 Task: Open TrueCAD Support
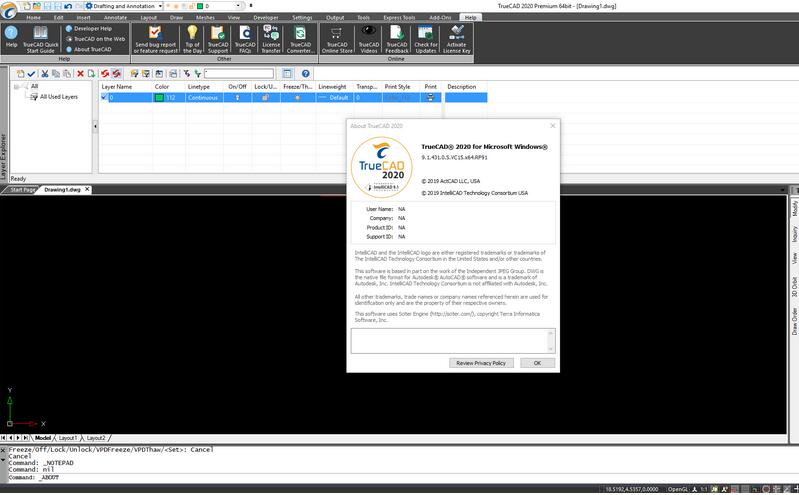click(x=218, y=39)
